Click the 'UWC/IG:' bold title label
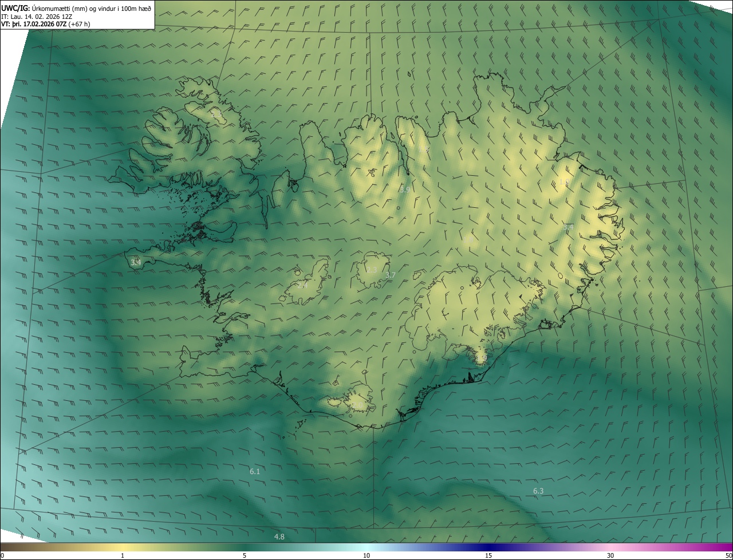Image resolution: width=733 pixels, height=560 pixels. tap(15, 8)
